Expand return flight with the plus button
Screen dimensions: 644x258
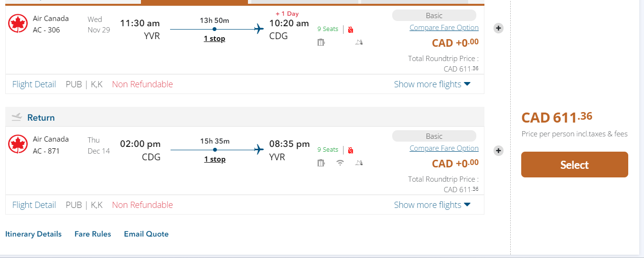tap(498, 151)
